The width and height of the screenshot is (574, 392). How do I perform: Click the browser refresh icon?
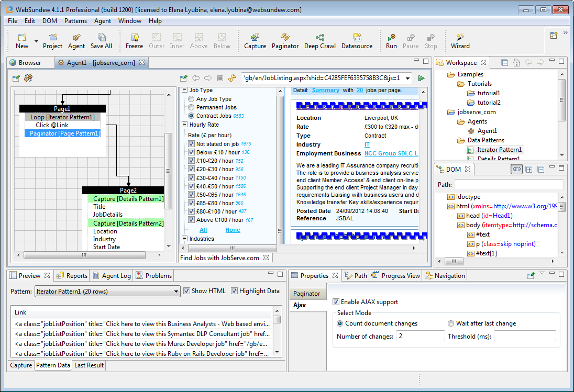[x=232, y=78]
